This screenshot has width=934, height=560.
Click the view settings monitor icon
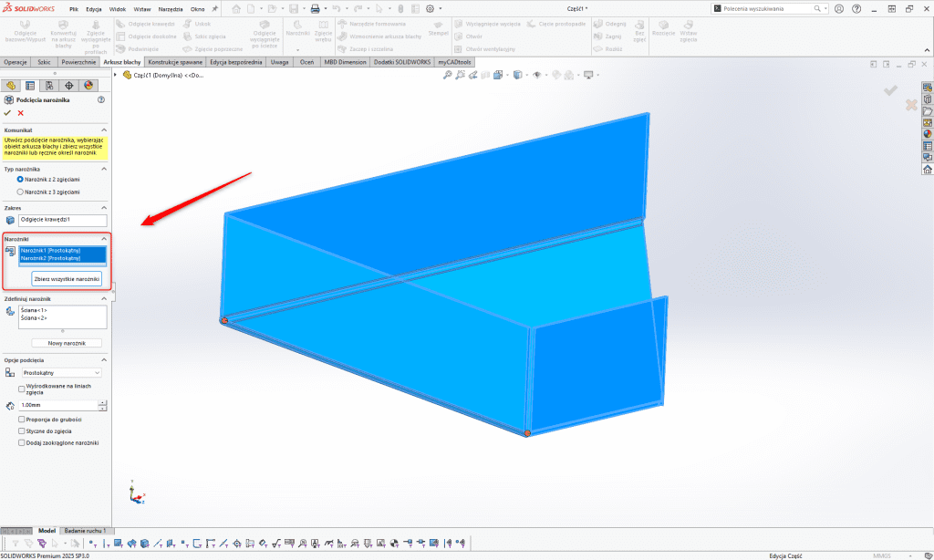pyautogui.click(x=588, y=75)
